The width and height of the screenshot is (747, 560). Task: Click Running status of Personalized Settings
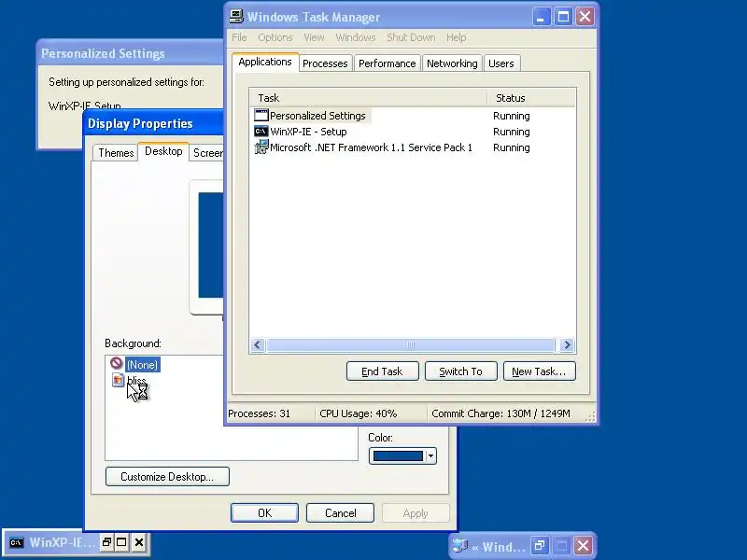511,116
